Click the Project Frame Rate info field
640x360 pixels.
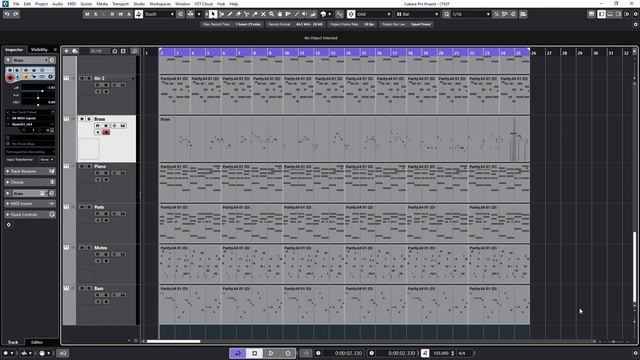click(x=352, y=24)
